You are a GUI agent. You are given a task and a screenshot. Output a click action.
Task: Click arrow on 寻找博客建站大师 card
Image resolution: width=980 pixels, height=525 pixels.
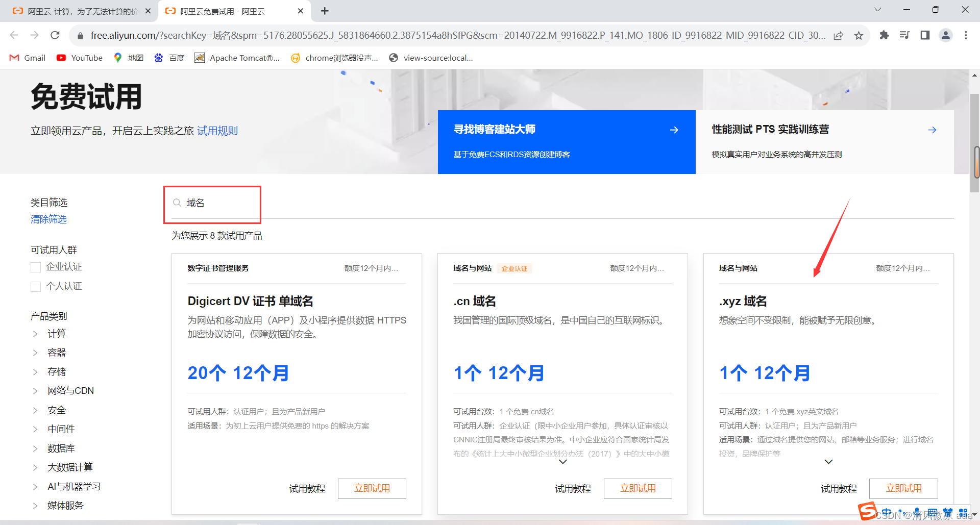674,130
